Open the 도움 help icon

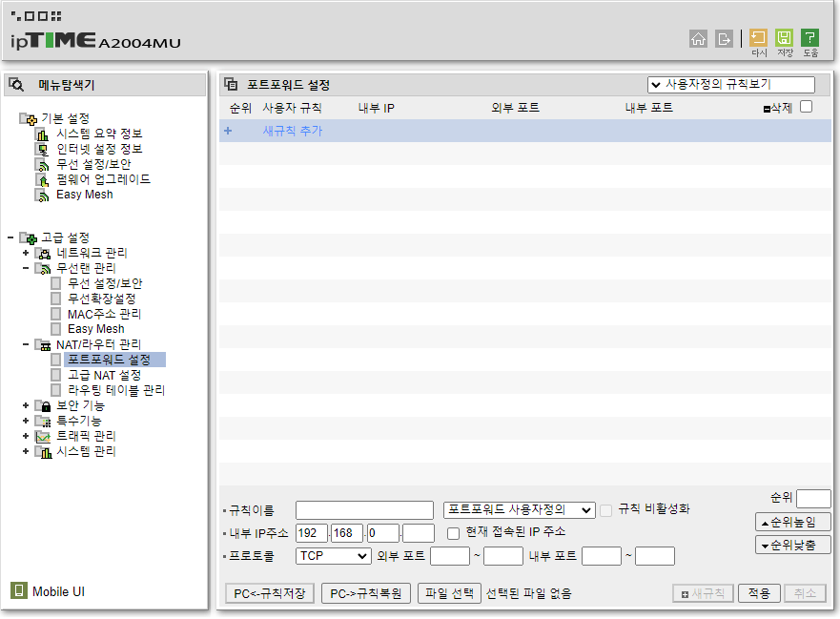810,38
